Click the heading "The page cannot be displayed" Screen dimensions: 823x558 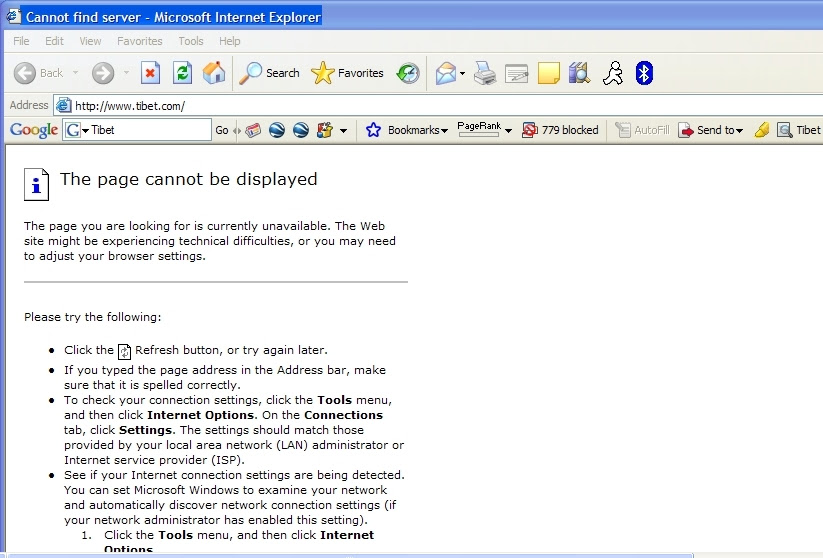tap(188, 179)
